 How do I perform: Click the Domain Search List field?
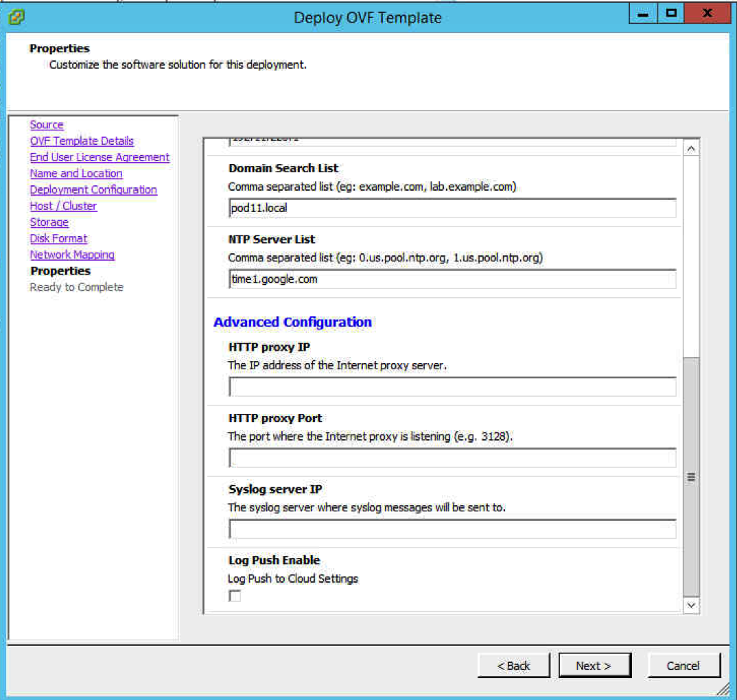pyautogui.click(x=452, y=208)
